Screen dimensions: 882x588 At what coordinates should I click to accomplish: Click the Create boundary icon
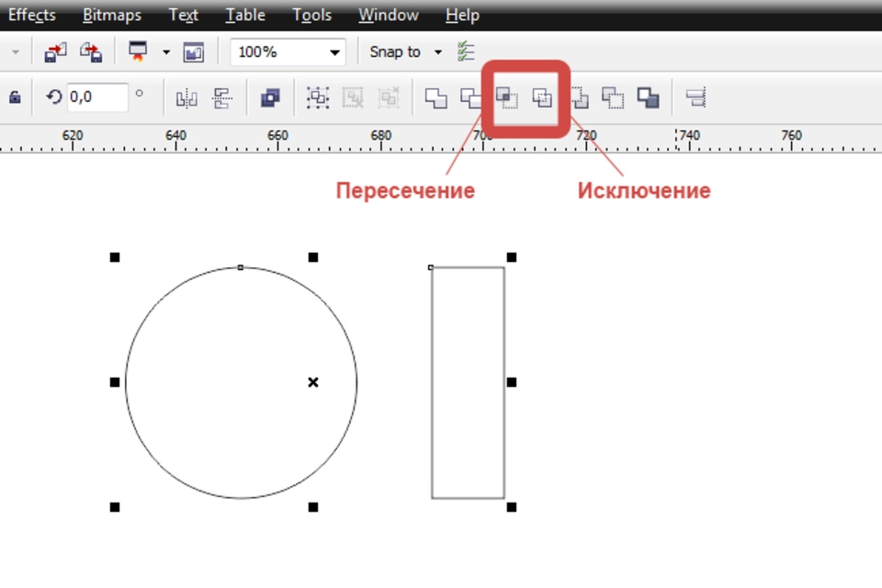(648, 98)
